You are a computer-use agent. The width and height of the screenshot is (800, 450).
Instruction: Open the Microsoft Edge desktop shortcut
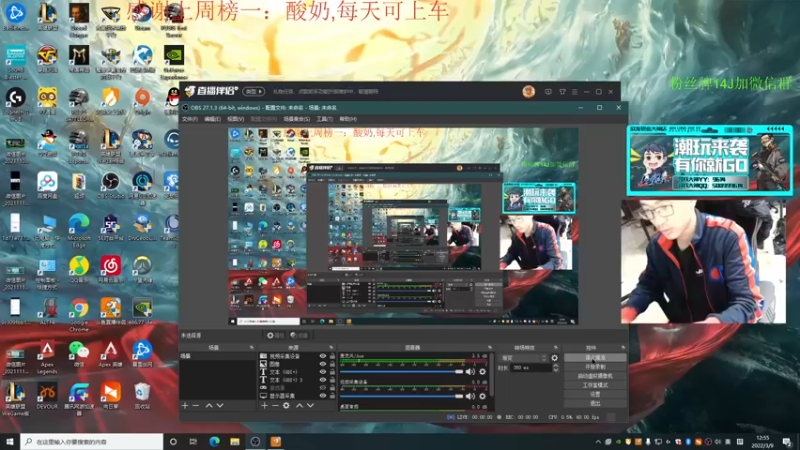pyautogui.click(x=79, y=231)
